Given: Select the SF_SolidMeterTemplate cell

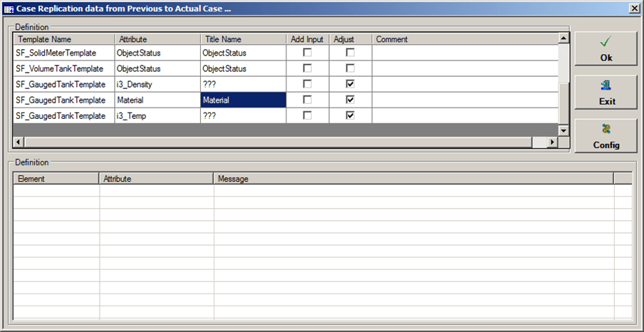Looking at the screenshot, I should point(64,53).
